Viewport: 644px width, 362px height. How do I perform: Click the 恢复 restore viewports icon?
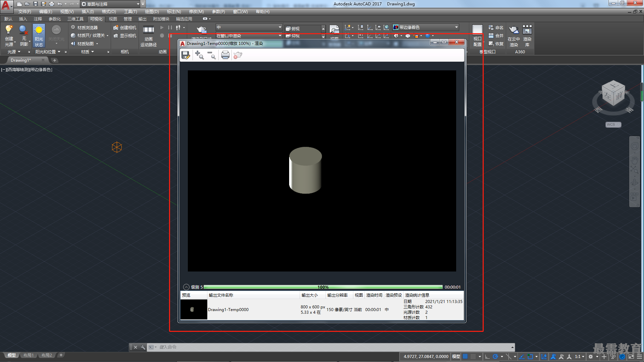tap(496, 44)
